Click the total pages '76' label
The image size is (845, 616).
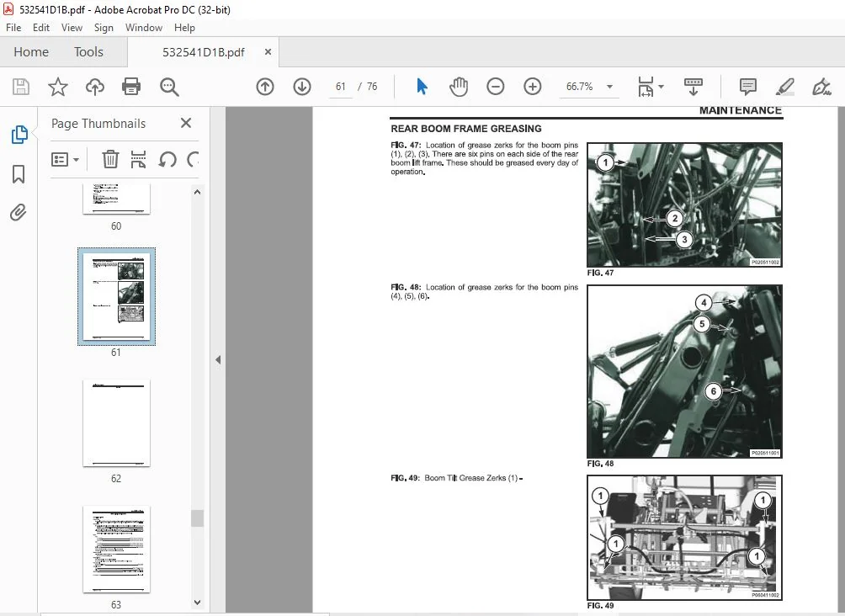tap(372, 87)
